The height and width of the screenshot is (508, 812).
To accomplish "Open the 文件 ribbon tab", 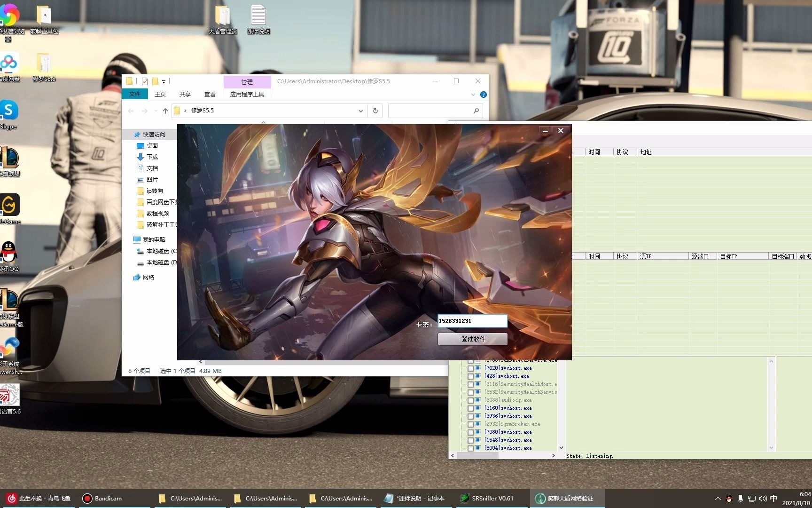I will click(135, 94).
